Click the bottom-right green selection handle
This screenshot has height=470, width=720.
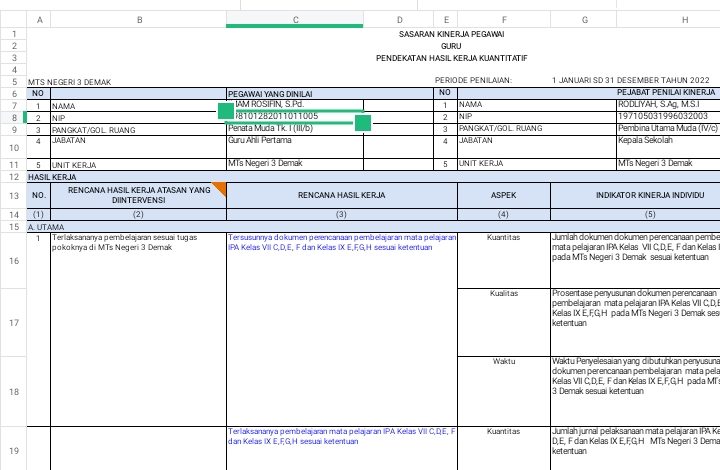362,123
